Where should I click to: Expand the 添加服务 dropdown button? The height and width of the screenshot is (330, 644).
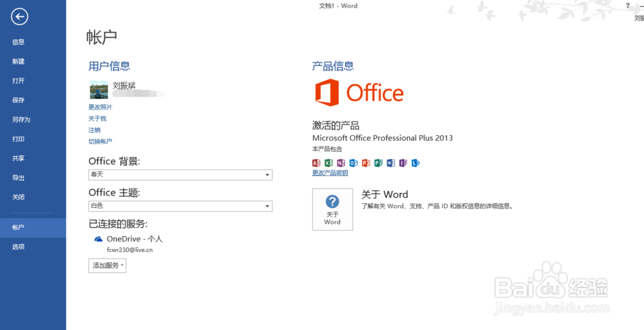point(107,265)
